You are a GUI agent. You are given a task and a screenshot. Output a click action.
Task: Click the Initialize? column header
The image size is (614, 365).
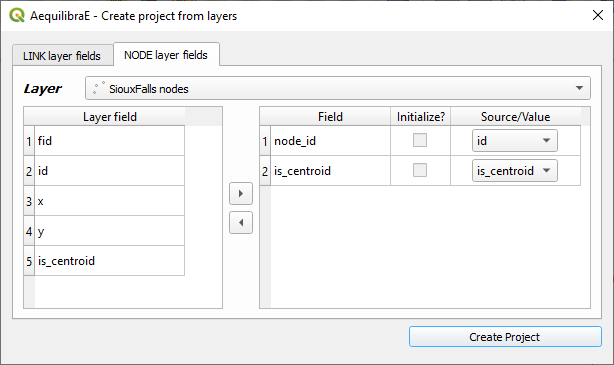(x=421, y=117)
